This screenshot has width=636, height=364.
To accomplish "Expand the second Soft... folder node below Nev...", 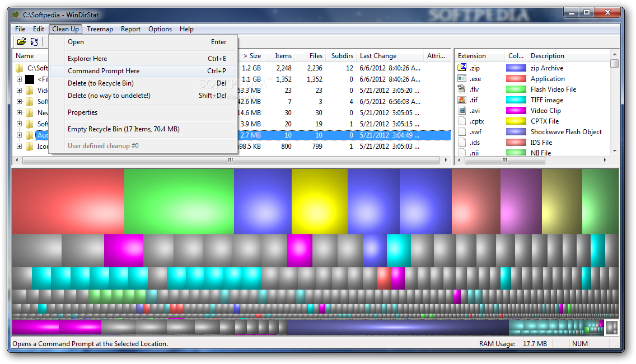I will coord(19,124).
